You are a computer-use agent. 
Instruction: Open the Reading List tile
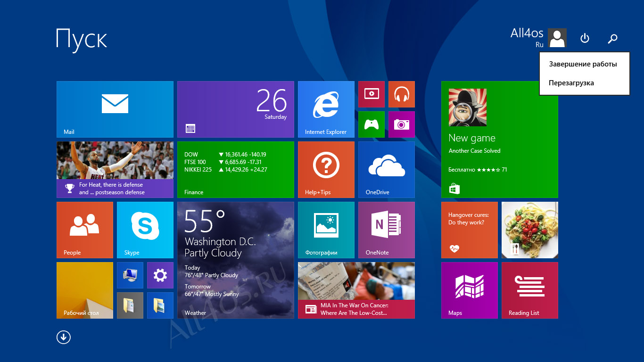[530, 290]
